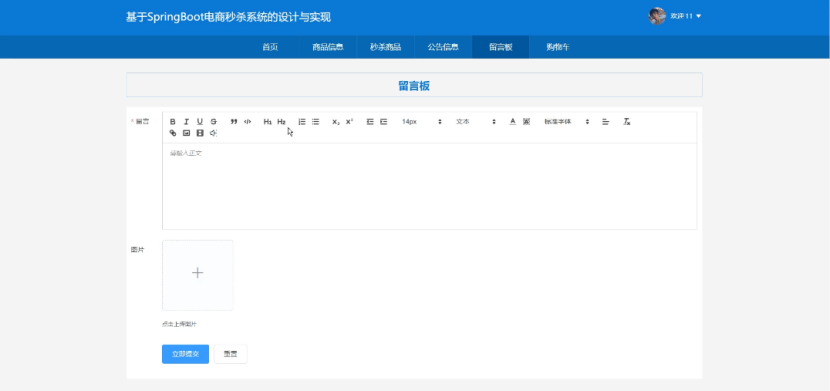Apply Heading 2 style (H2)

tap(282, 122)
